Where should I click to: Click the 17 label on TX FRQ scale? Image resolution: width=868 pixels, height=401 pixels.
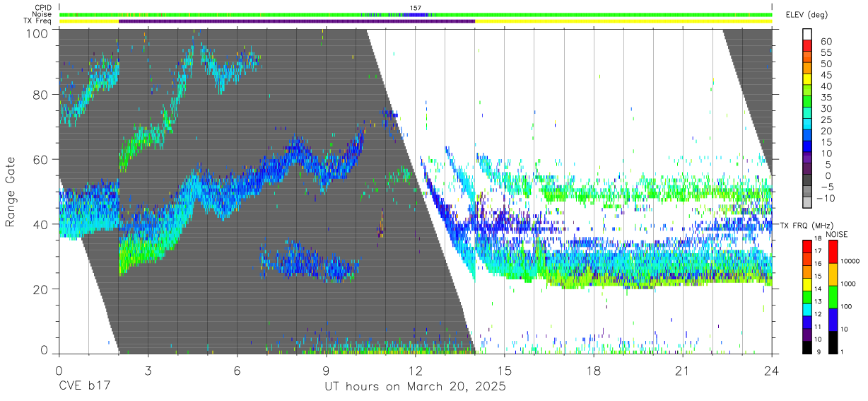[x=818, y=251]
